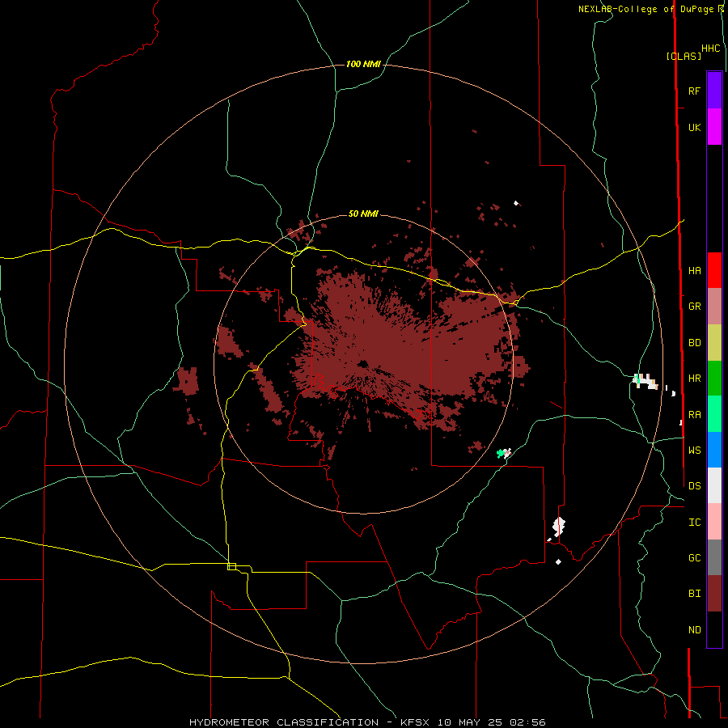The width and height of the screenshot is (728, 728).
Task: Click the HR green legend swatch
Action: pyautogui.click(x=714, y=379)
